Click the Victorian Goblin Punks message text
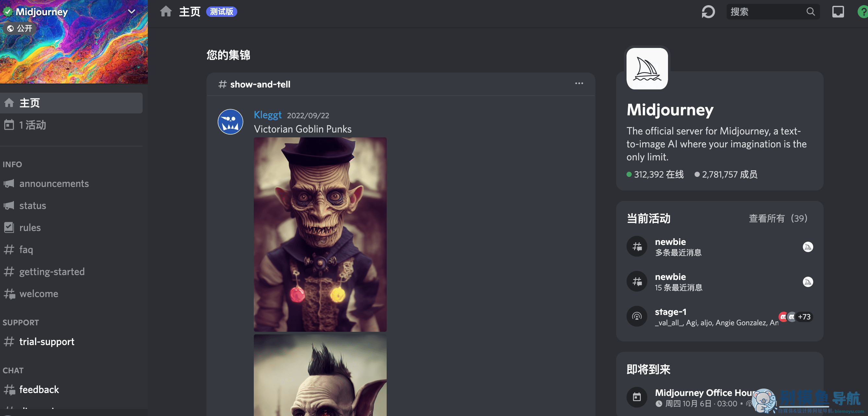 tap(303, 129)
